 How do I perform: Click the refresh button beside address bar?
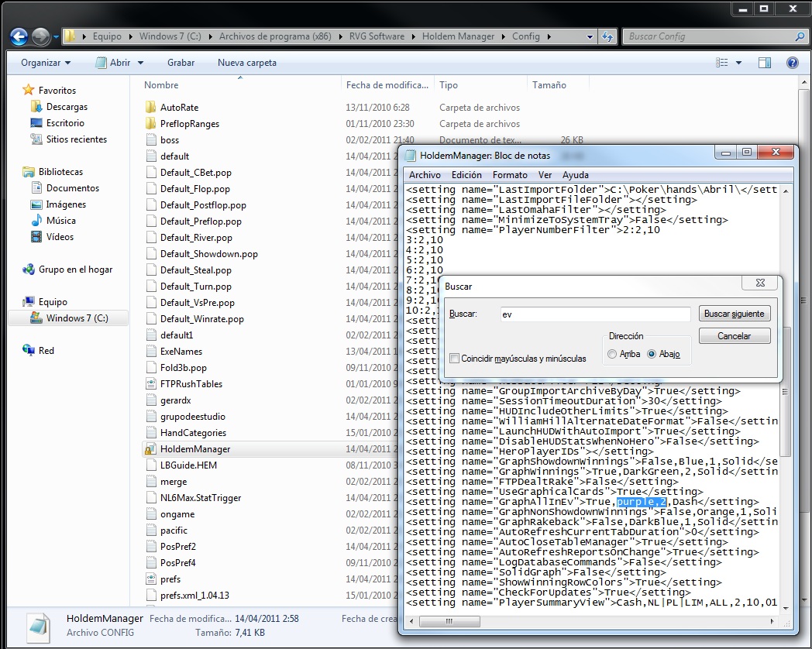tap(607, 36)
